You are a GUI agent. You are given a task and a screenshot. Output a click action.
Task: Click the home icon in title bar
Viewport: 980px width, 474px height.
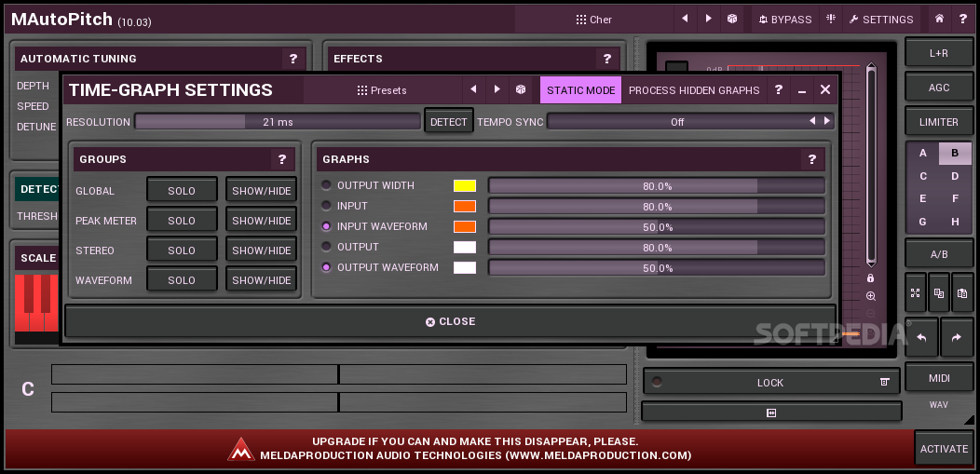(939, 19)
